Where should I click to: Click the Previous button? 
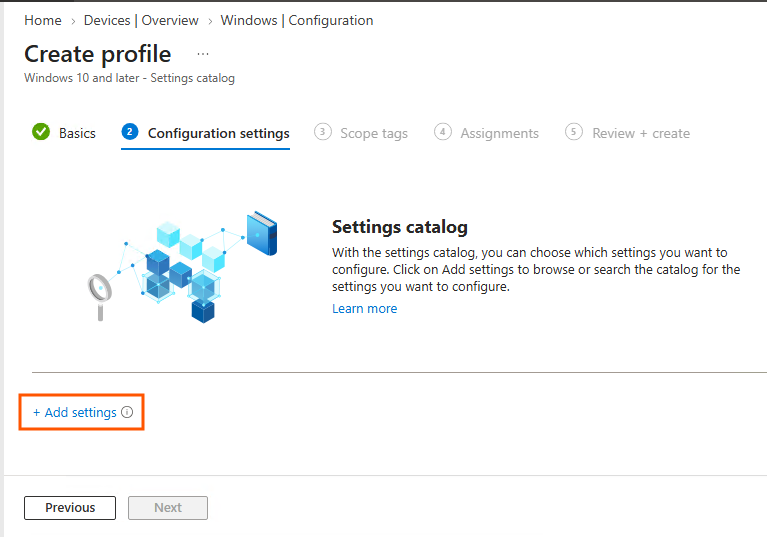pos(70,508)
